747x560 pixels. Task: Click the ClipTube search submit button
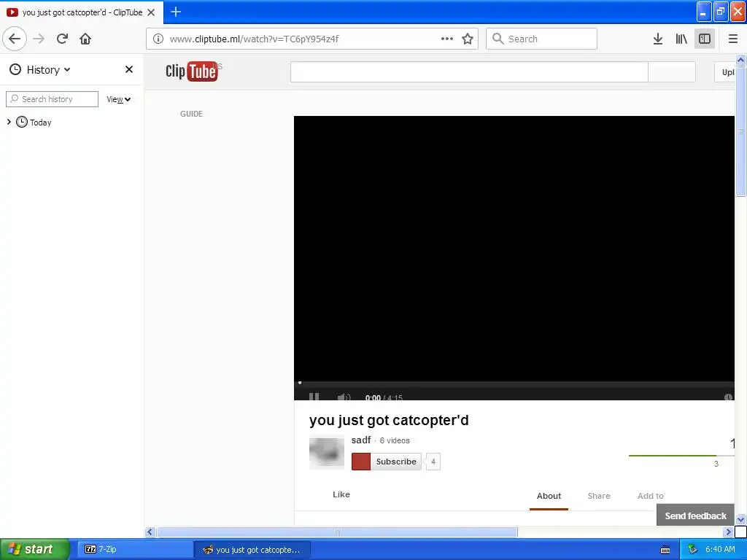coord(672,72)
